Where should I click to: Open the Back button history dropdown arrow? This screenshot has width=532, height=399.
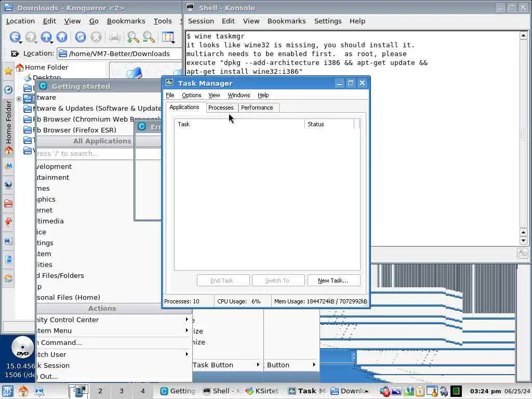click(21, 42)
